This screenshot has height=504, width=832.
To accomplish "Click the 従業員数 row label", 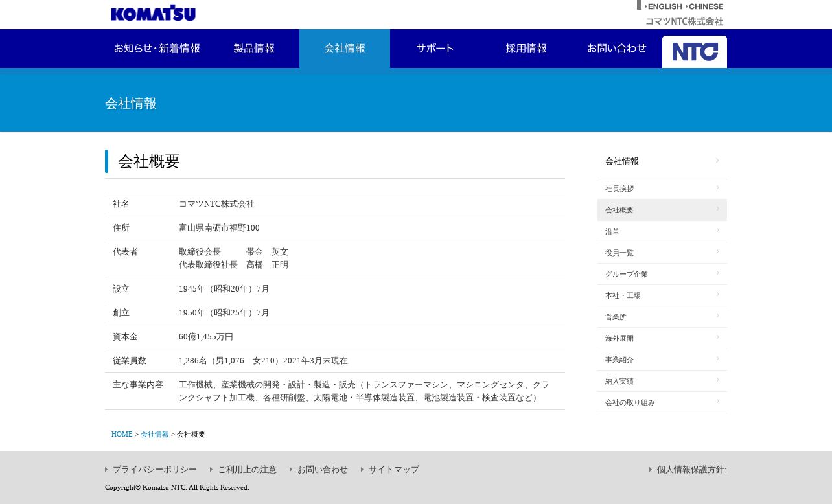I will 130,361.
